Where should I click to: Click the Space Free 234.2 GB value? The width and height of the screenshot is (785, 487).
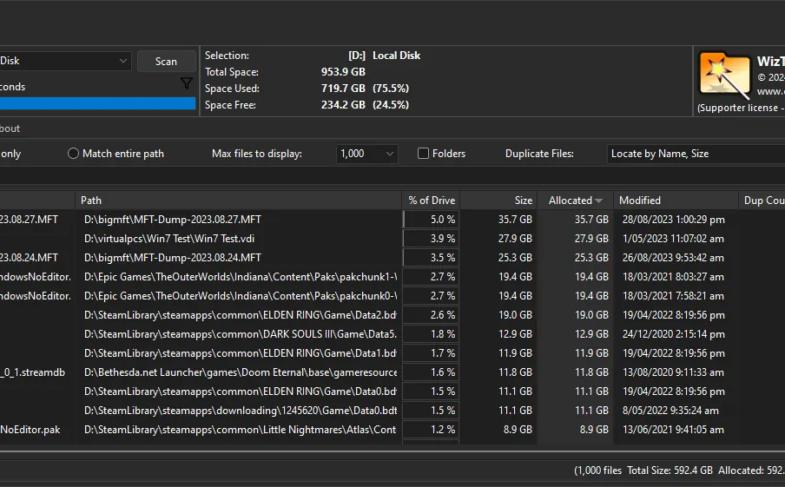pos(343,105)
